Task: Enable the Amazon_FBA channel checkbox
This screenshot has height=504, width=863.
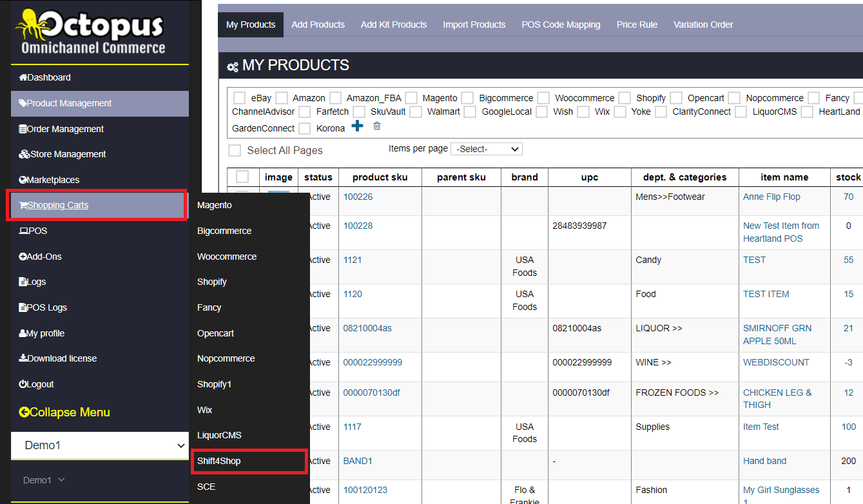Action: (335, 98)
